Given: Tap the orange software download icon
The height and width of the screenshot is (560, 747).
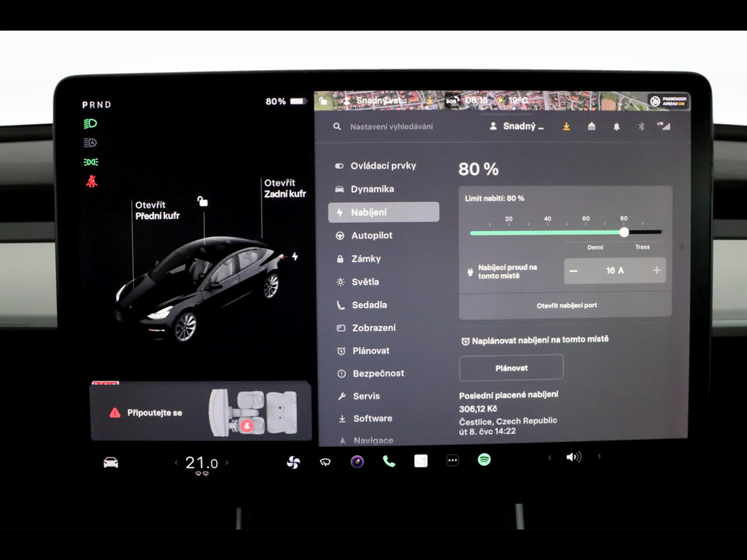Looking at the screenshot, I should [x=566, y=126].
